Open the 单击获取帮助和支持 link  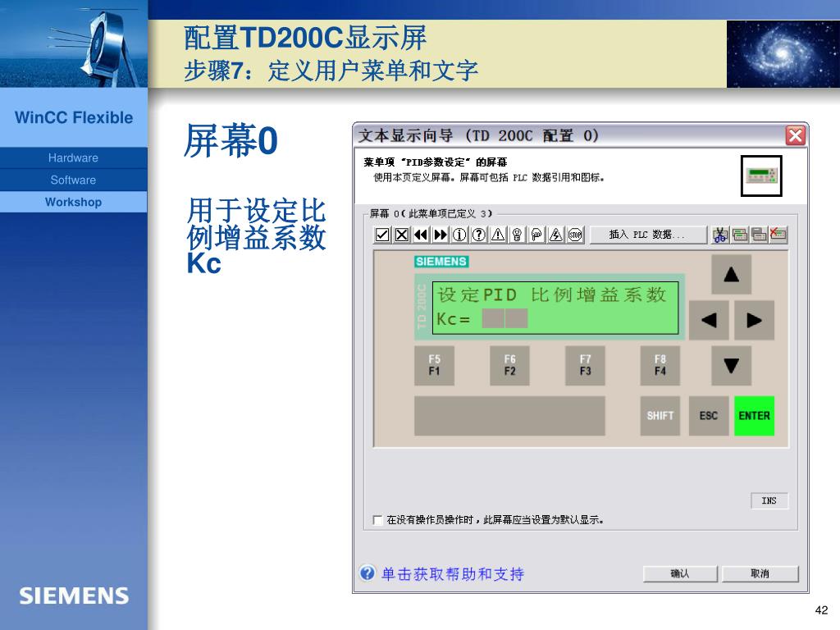click(x=453, y=573)
